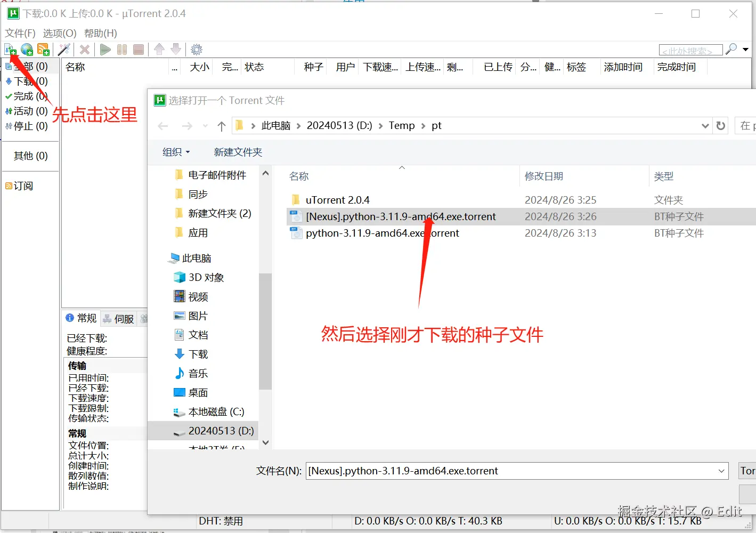Click the dialog Back arrow button
Viewport: 756px width, 533px height.
tap(163, 126)
